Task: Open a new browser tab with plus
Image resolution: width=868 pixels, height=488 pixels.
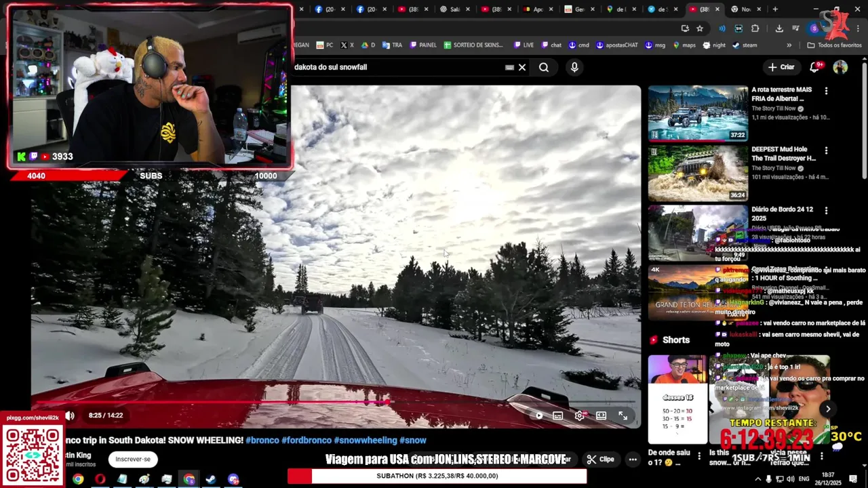Action: click(775, 9)
